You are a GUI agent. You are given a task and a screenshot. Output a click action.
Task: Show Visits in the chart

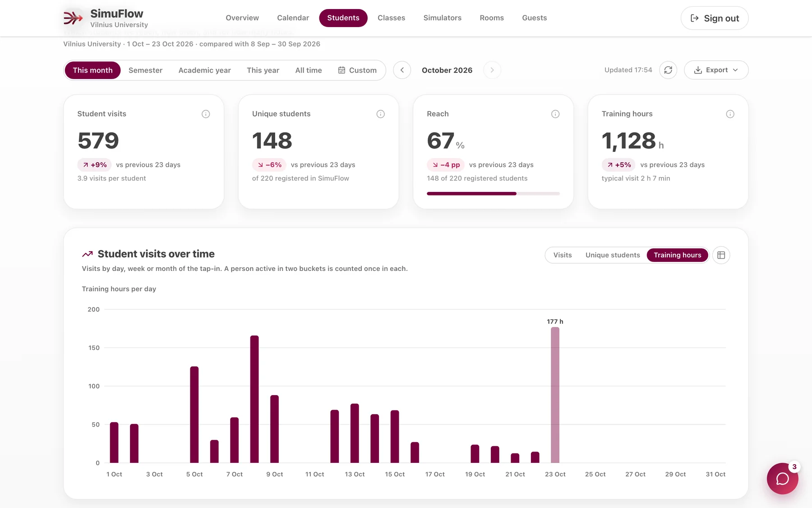pyautogui.click(x=563, y=255)
